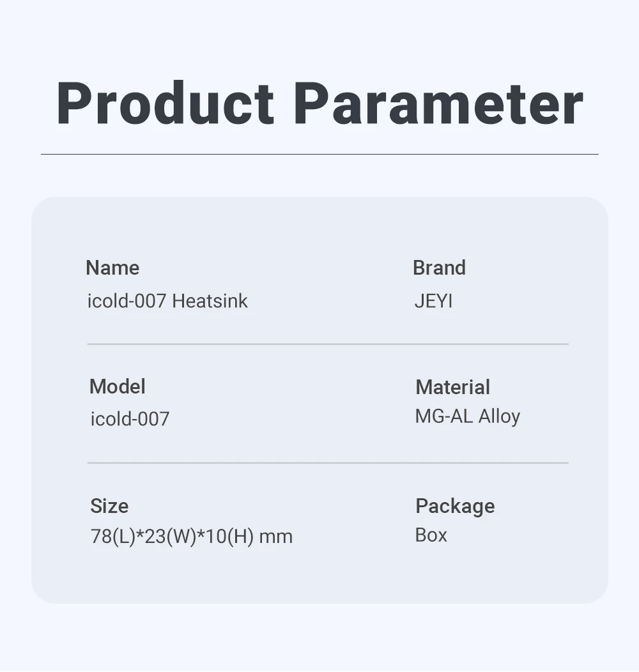Viewport: 639px width, 672px height.
Task: Select the Material label
Action: click(x=452, y=387)
